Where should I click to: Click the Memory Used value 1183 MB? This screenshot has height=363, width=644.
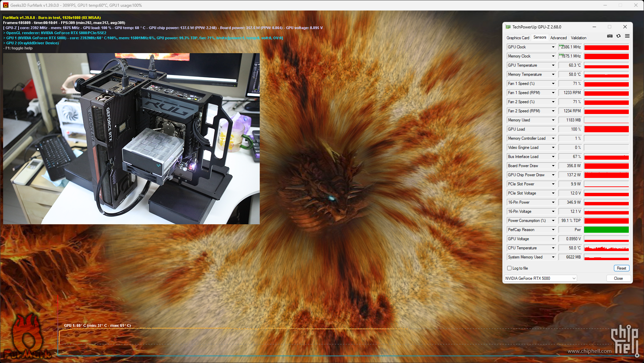point(570,120)
